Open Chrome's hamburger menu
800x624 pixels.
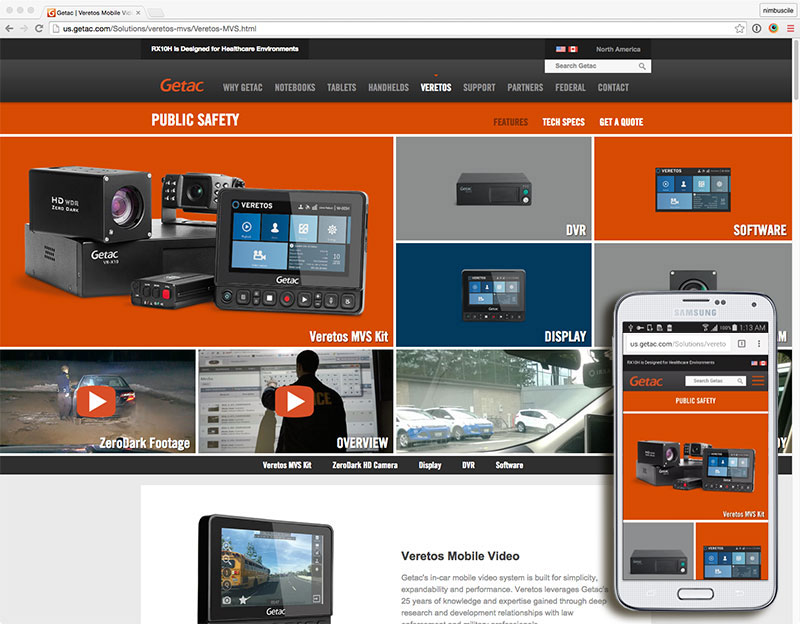point(789,29)
